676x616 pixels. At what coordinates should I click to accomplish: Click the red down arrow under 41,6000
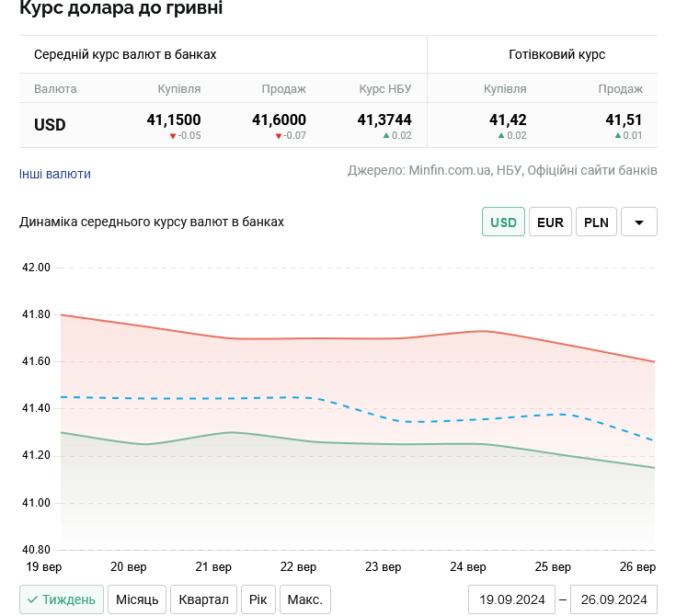tap(278, 136)
